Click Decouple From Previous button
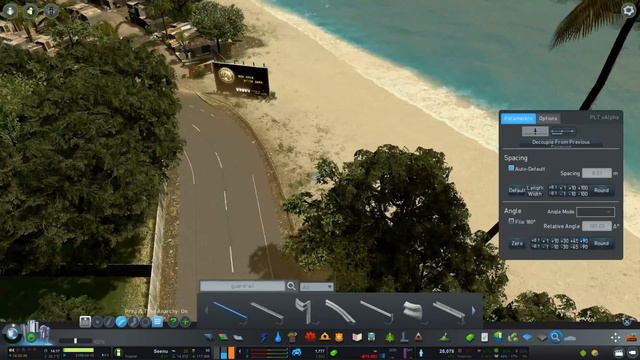The height and width of the screenshot is (360, 640). (x=561, y=142)
